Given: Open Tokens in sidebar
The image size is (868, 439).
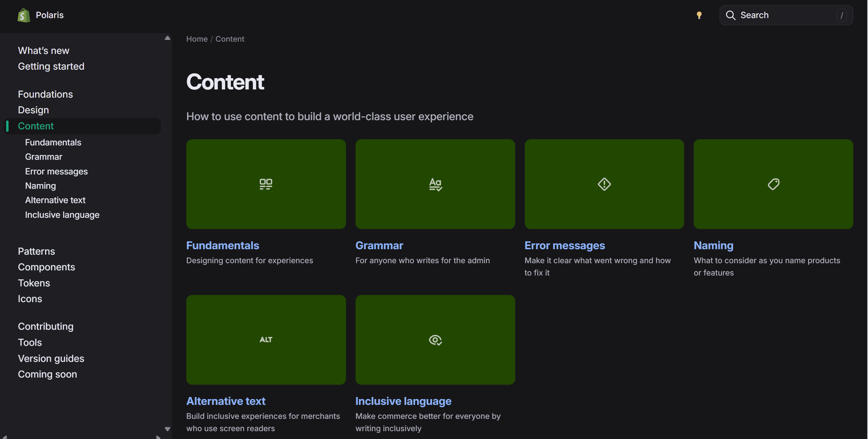Looking at the screenshot, I should 34,283.
